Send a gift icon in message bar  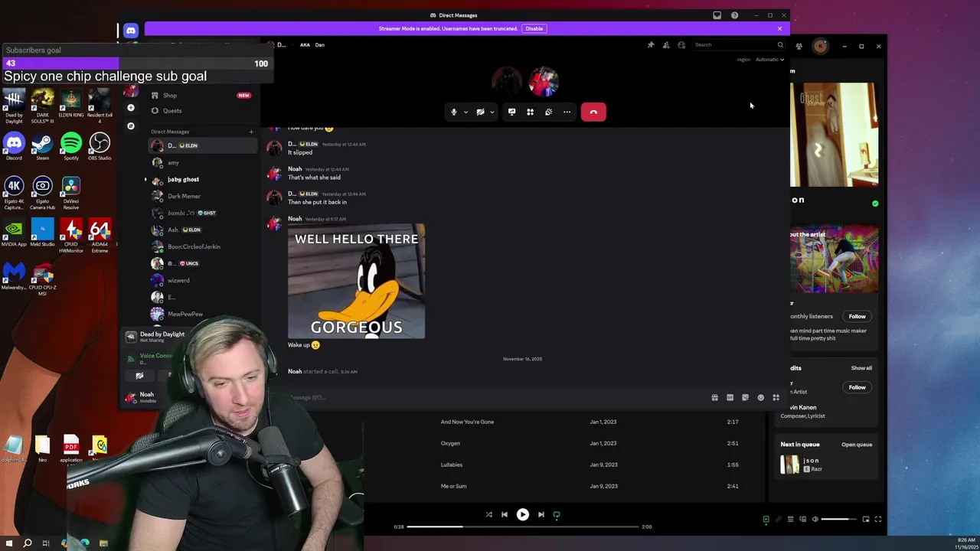point(714,397)
